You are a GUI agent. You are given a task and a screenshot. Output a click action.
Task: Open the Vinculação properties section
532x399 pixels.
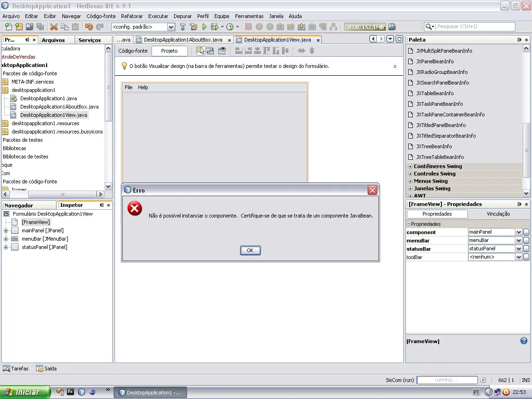(x=498, y=214)
